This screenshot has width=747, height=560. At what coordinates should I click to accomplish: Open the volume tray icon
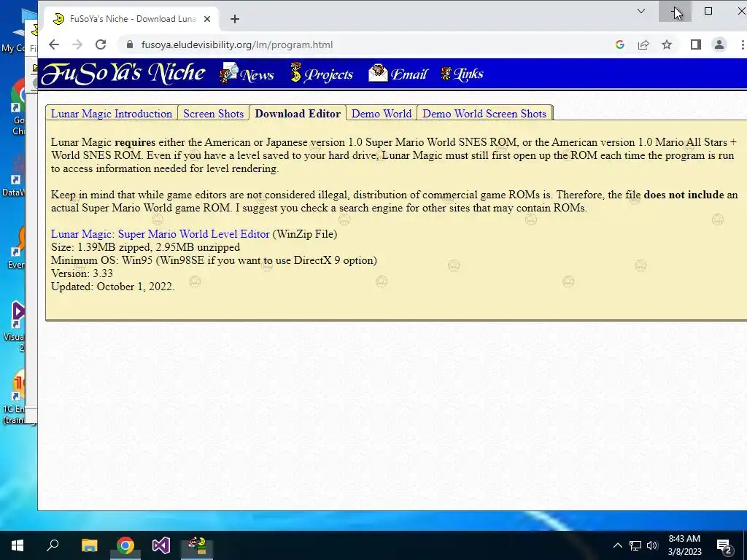coord(652,545)
